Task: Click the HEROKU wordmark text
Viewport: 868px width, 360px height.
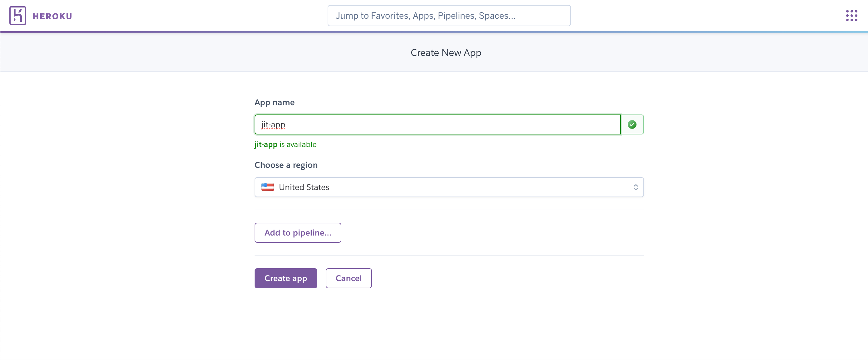Action: [x=52, y=16]
